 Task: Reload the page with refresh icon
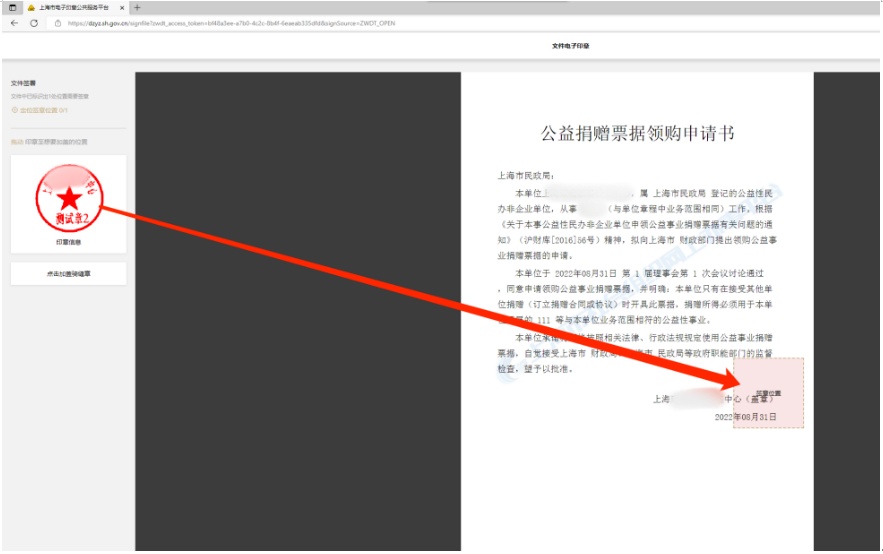[x=34, y=22]
